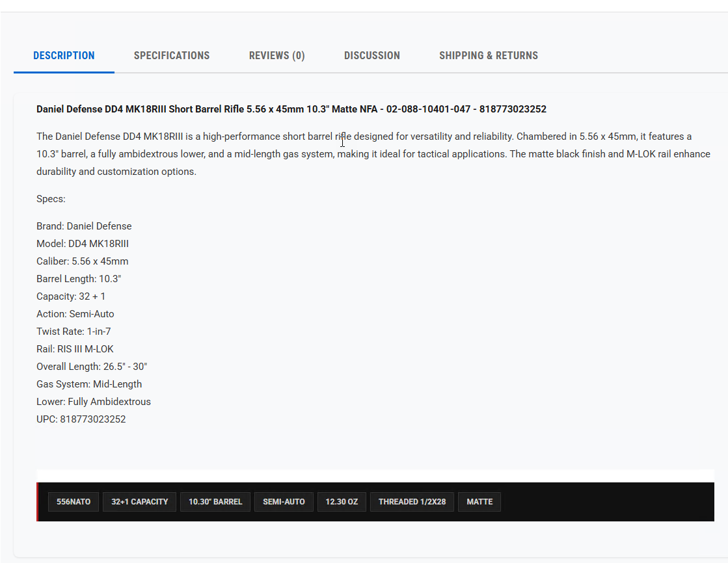Screen dimensions: 728x563
Task: Select the 556NATO spec badge
Action: (x=73, y=501)
